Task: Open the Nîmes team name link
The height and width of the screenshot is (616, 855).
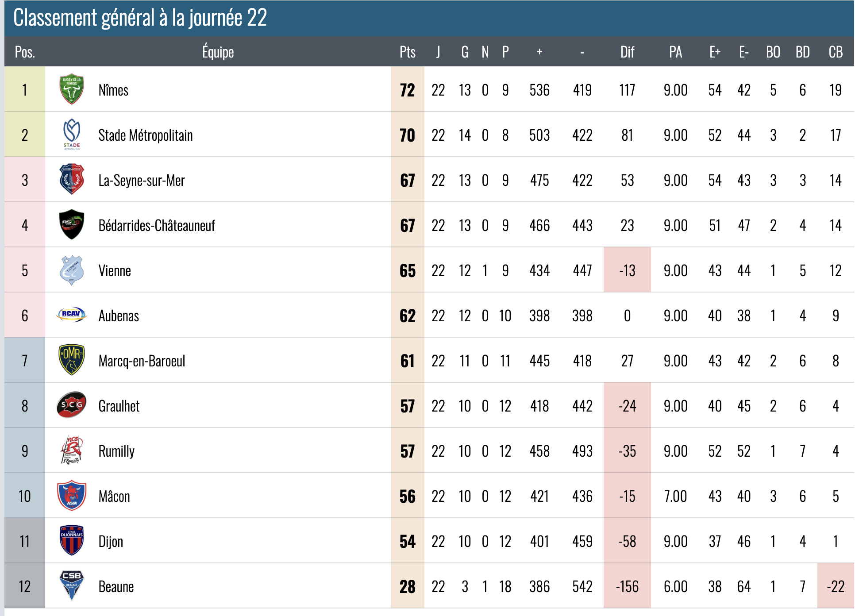Action: coord(113,90)
